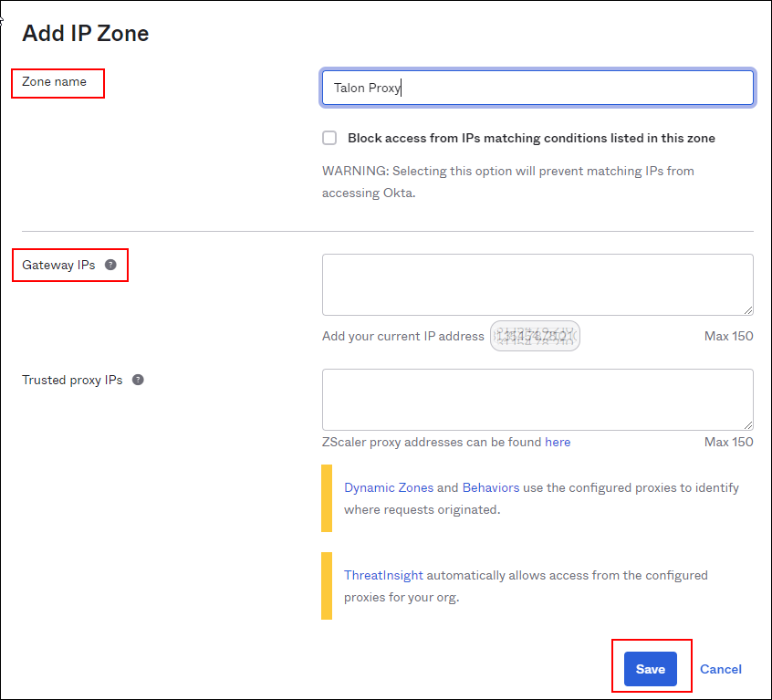
Task: Add your current IP address pill
Action: click(536, 336)
